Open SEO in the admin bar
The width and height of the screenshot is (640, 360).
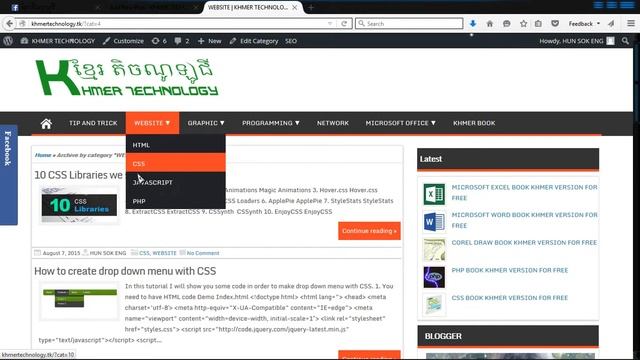click(x=291, y=41)
